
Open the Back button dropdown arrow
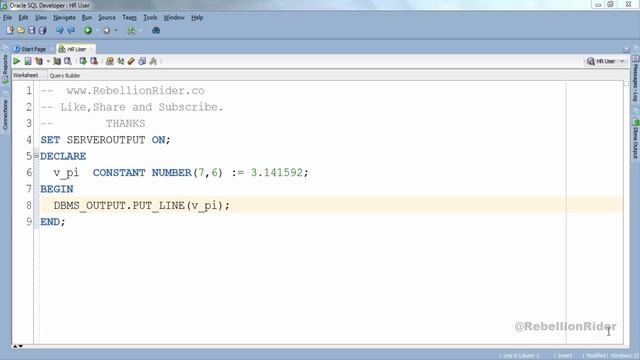click(97, 31)
